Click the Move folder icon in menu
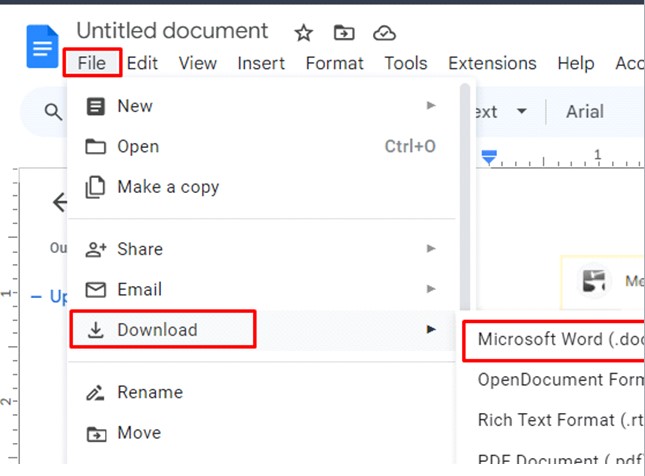Viewport: 645px width, 476px height. tap(96, 434)
